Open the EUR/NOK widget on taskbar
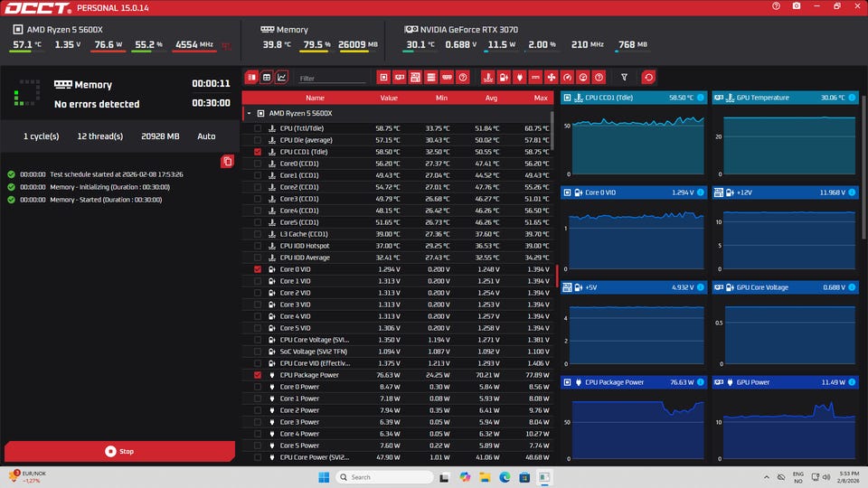Screen dimensions: 868x488 (28, 477)
